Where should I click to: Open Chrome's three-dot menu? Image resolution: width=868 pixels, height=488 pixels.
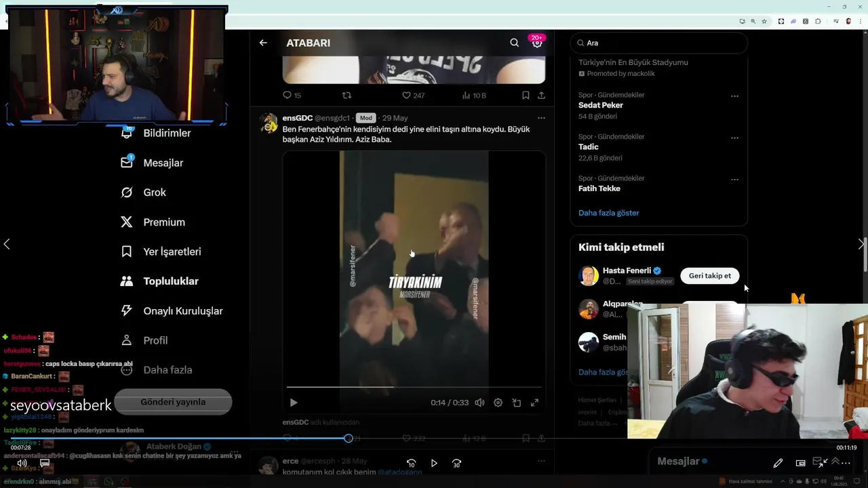(860, 21)
